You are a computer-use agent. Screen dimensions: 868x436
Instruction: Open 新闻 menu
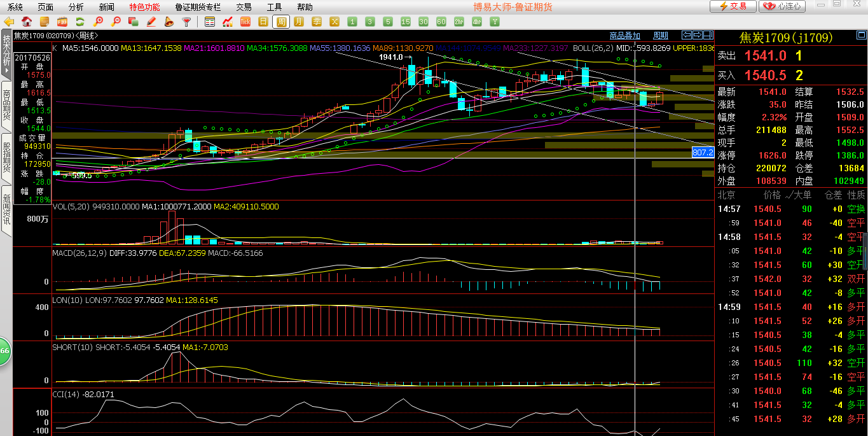tap(107, 7)
